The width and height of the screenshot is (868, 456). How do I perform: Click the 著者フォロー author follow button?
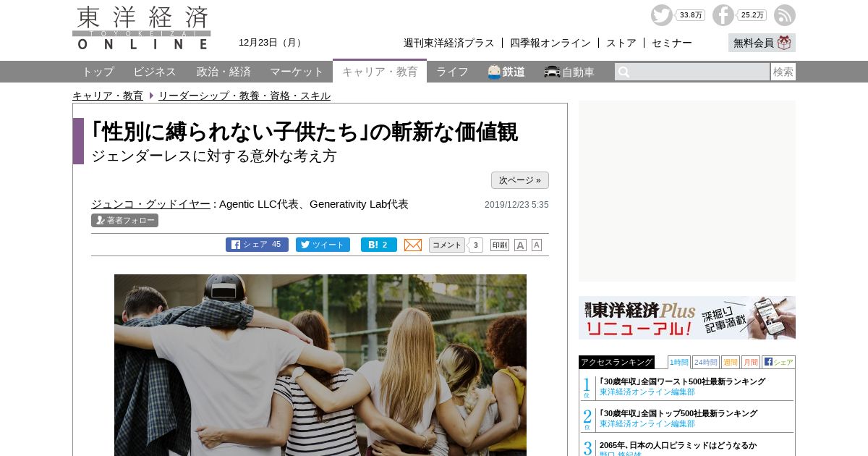tap(124, 220)
